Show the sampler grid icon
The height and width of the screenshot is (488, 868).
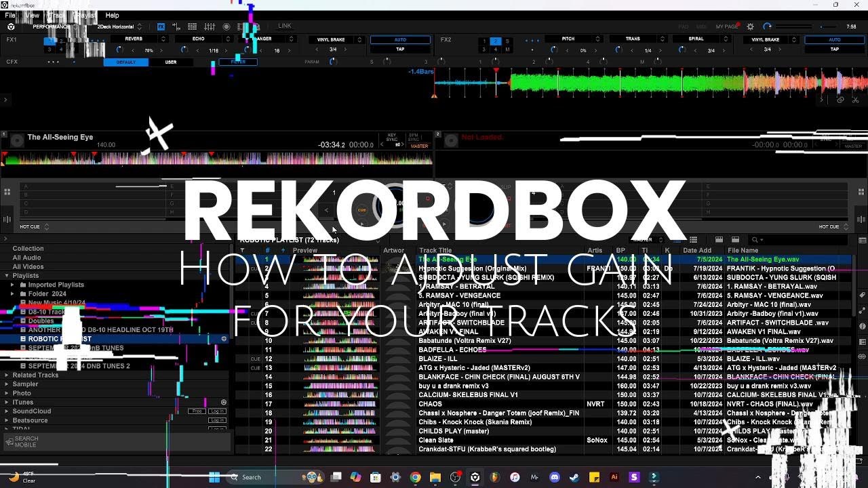[192, 26]
